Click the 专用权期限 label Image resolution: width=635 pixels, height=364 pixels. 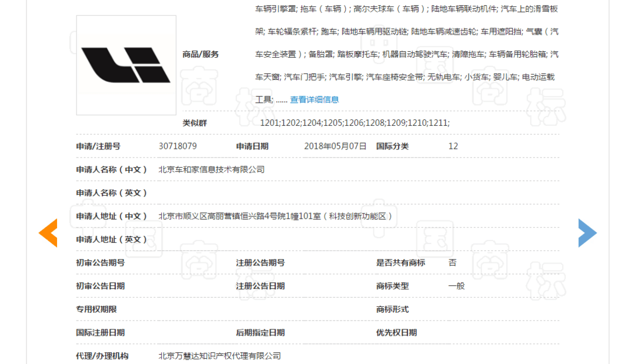tap(96, 309)
